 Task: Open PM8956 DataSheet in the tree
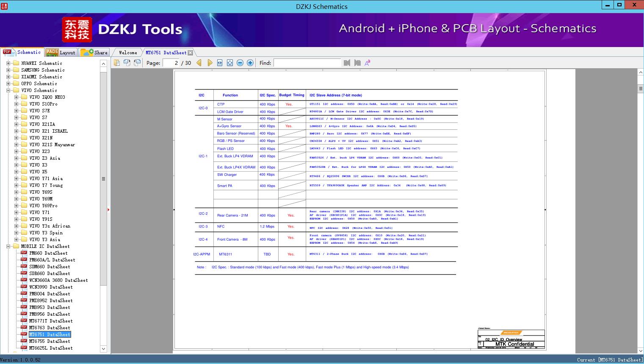pyautogui.click(x=50, y=314)
